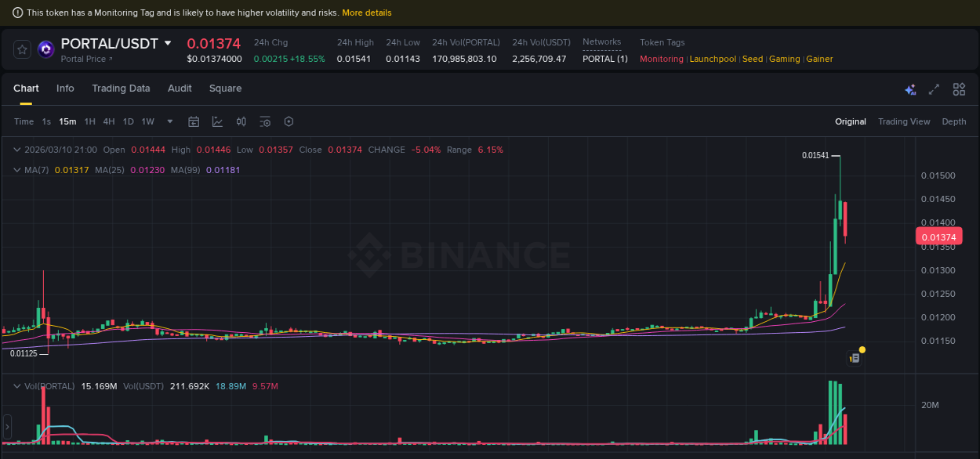Collapse the OHLC legend row chevron
Screen dimensions: 980x459
point(16,149)
